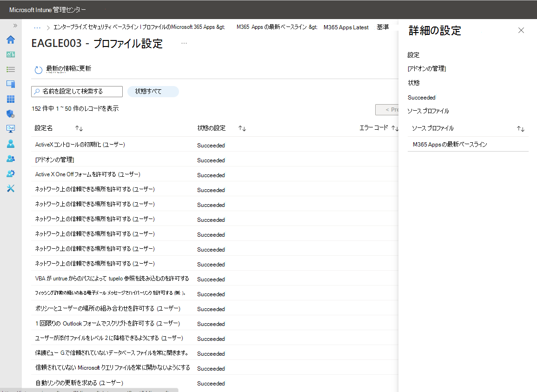Select the フィッシング詐欺の疑いのある電子メール row
The image size is (537, 392).
215,293
